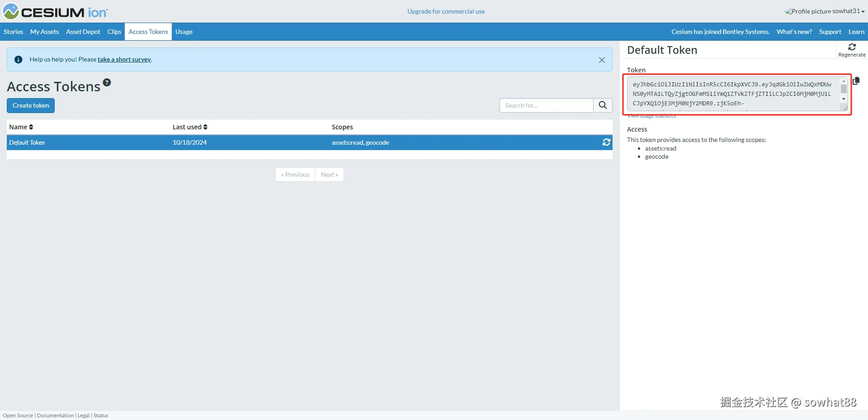The width and height of the screenshot is (868, 420).
Task: Open the take a short survey link
Action: [124, 60]
